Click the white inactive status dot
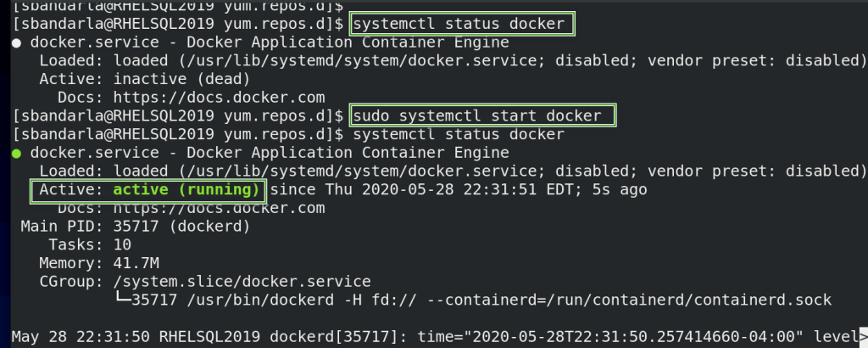Image resolution: width=868 pixels, height=348 pixels. click(18, 42)
